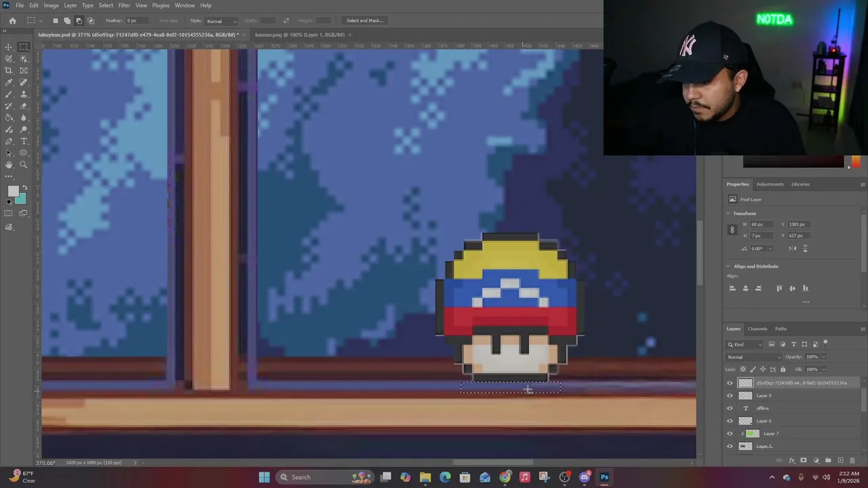Toggle layer filtering on/off switch
This screenshot has width=868, height=488.
pos(825,343)
